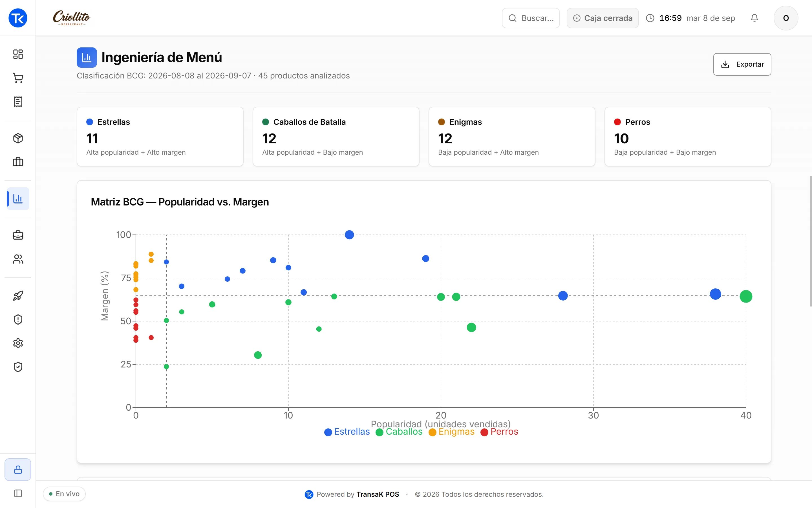This screenshot has height=508, width=812.
Task: Open the users sidebar icon
Action: click(x=18, y=259)
